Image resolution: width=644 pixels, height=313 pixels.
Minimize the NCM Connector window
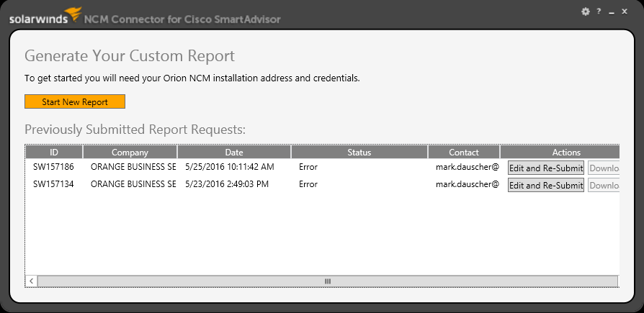coord(612,13)
